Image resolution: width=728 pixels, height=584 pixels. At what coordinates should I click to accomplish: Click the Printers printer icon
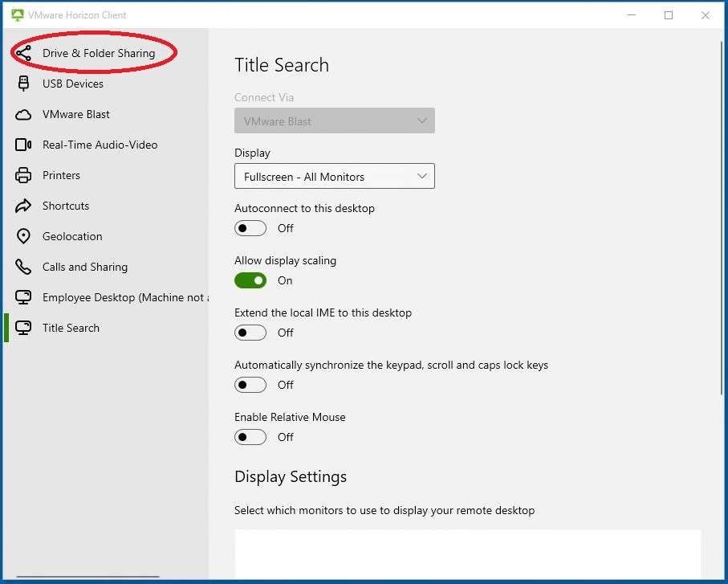(x=23, y=175)
